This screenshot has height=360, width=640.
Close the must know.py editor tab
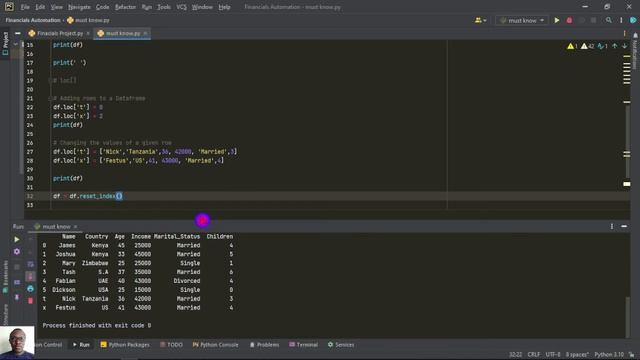(x=145, y=33)
